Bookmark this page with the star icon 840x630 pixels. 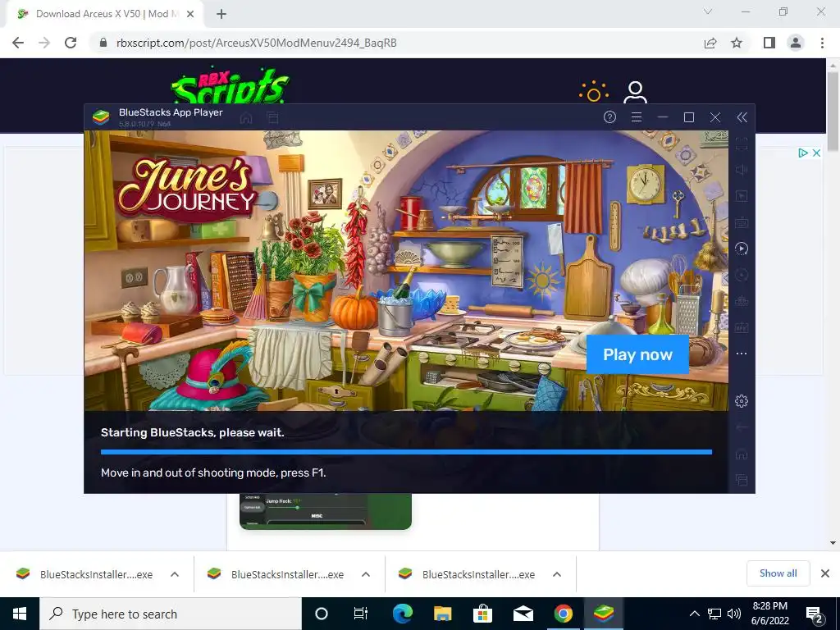pyautogui.click(x=737, y=43)
